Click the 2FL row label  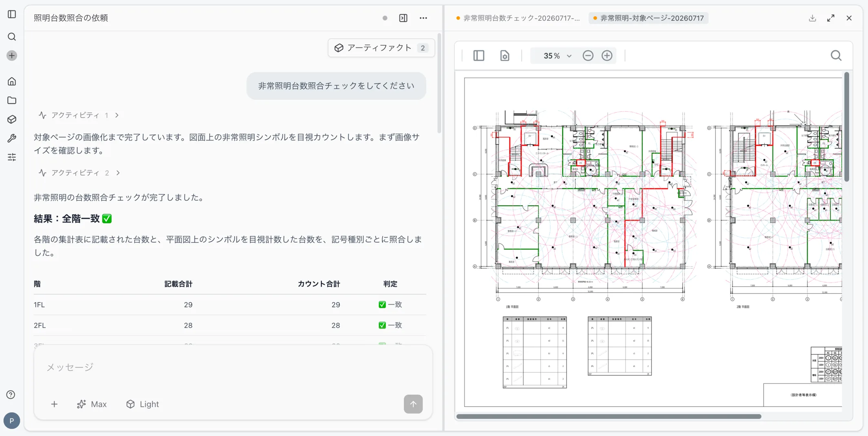click(40, 325)
